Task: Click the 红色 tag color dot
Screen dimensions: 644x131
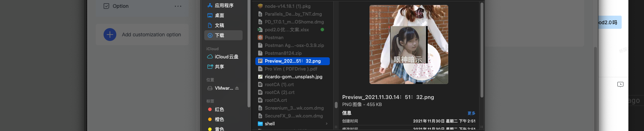Action: click(210, 109)
